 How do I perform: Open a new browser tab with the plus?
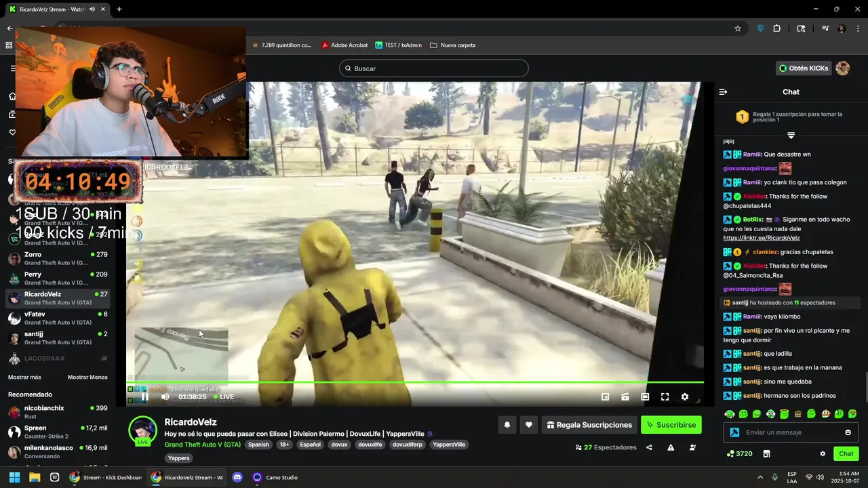[119, 9]
